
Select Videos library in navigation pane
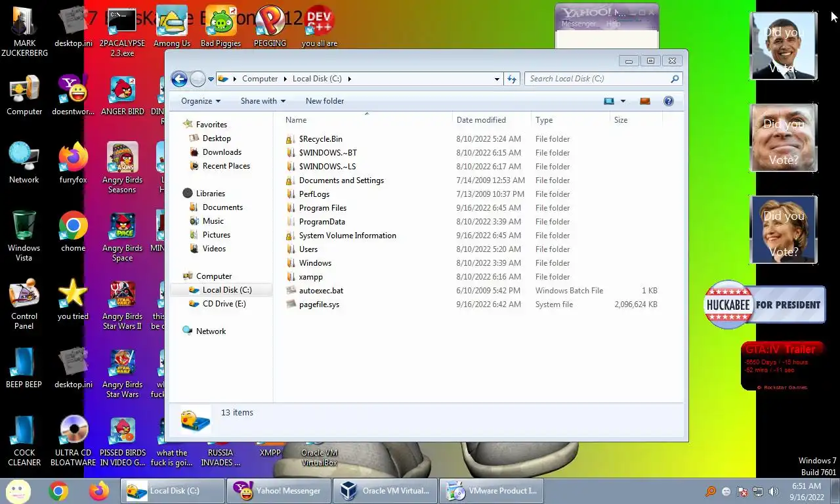pos(214,249)
